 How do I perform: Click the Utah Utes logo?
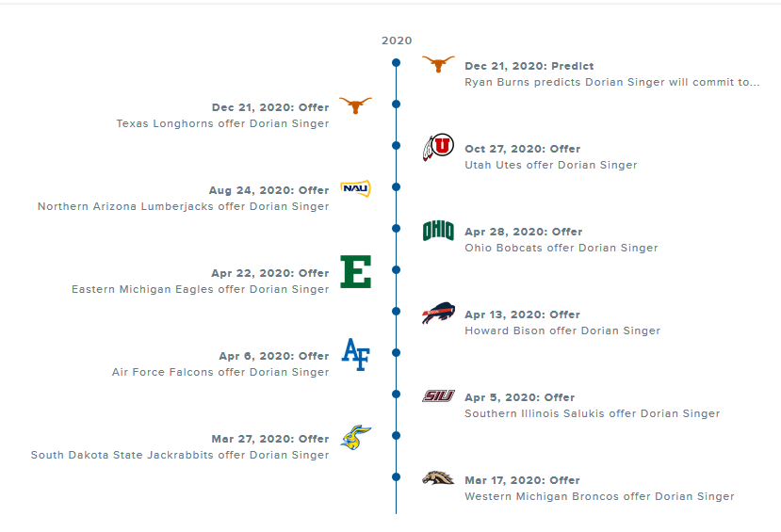click(438, 147)
